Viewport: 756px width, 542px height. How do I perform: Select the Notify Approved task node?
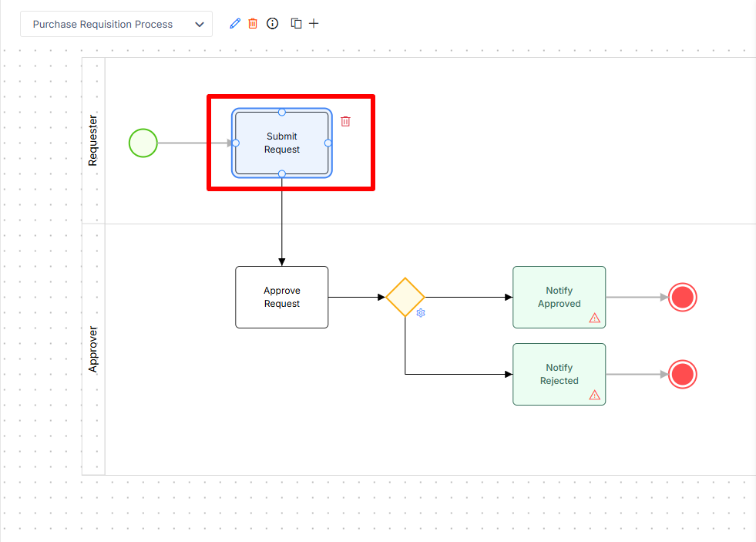coord(559,298)
